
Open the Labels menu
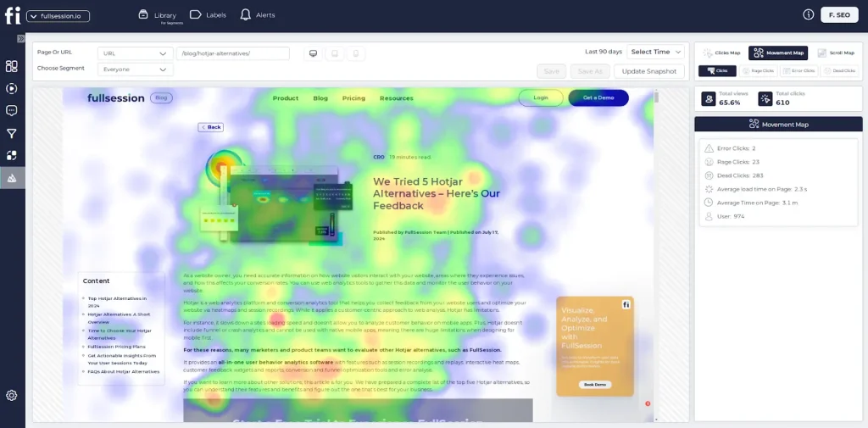click(209, 15)
